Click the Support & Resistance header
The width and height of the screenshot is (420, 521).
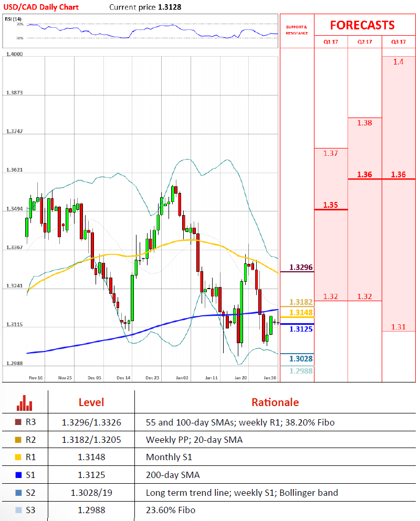point(297,30)
